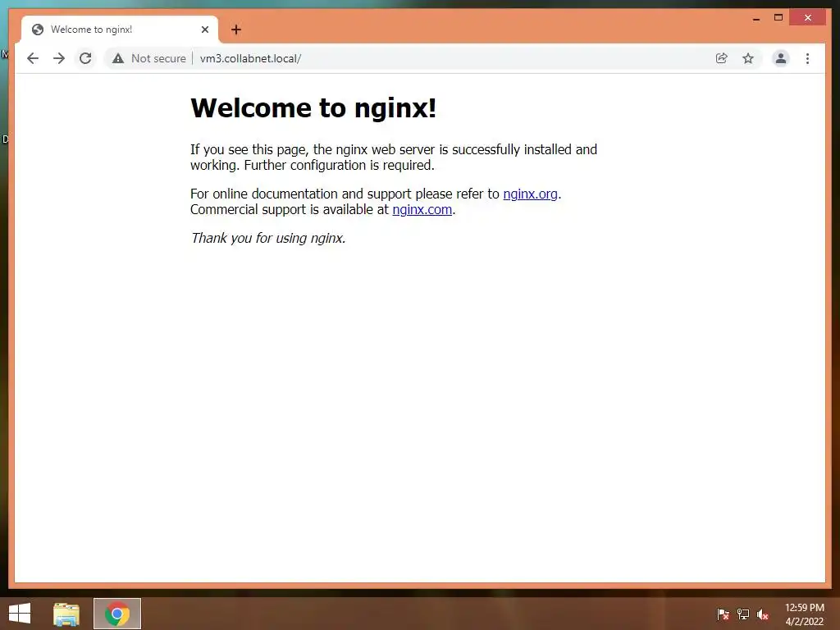This screenshot has height=630, width=840.
Task: Minimize the Chrome window
Action: pos(756,18)
